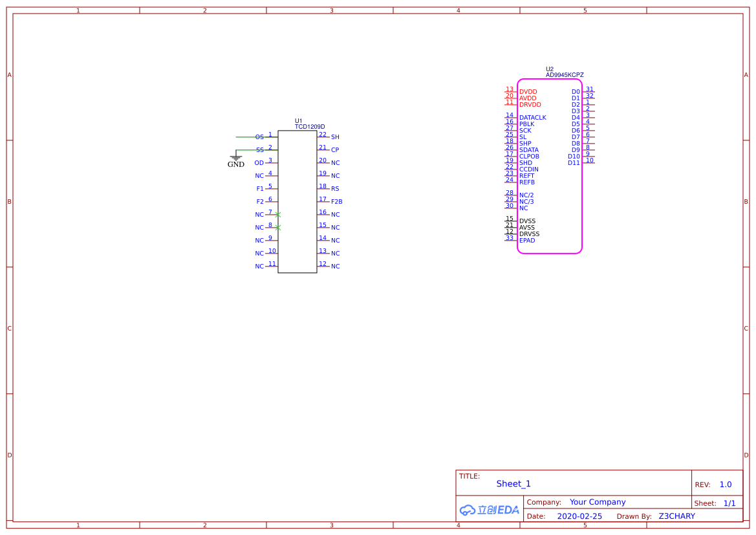756x535 pixels.
Task: Click the 'Your Company' company field
Action: tap(598, 502)
